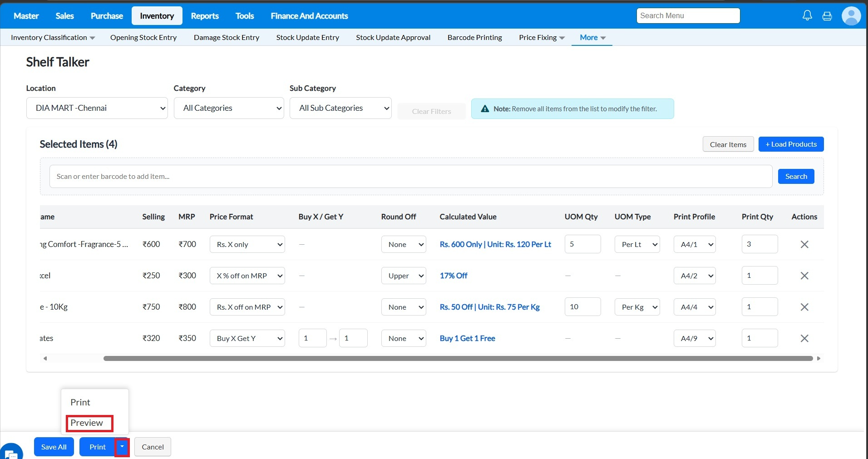The image size is (868, 459).
Task: Change Round Off dropdown set to Upper
Action: [x=403, y=276]
